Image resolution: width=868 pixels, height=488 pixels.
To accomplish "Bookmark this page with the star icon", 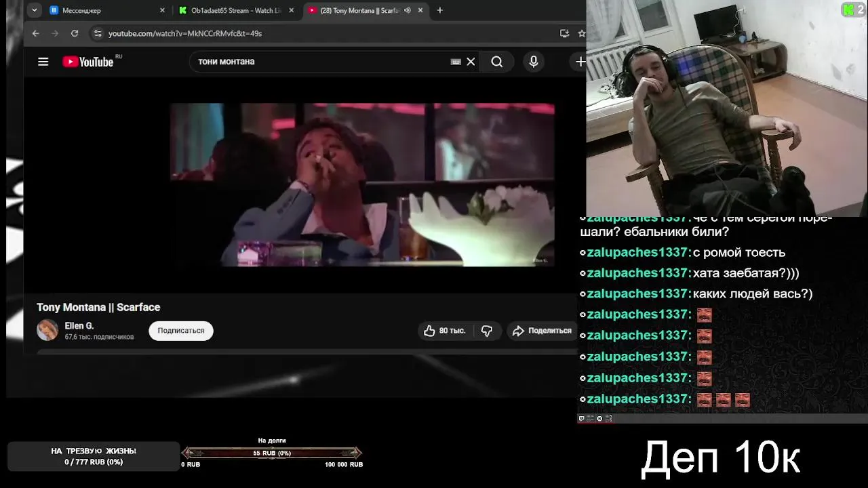I will pyautogui.click(x=581, y=33).
